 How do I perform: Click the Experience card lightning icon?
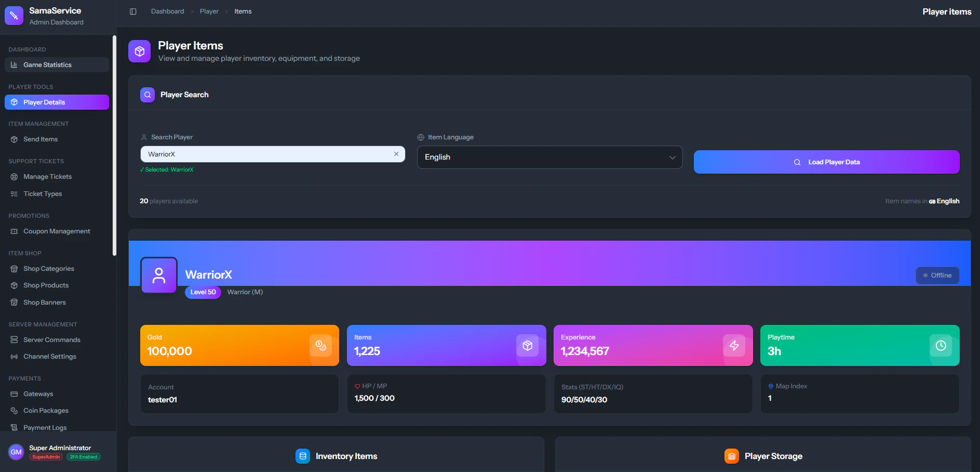pos(734,346)
